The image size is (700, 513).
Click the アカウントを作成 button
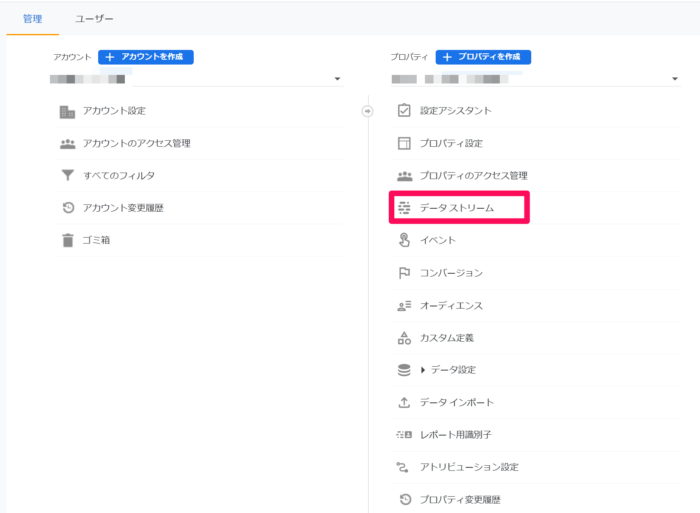point(146,57)
